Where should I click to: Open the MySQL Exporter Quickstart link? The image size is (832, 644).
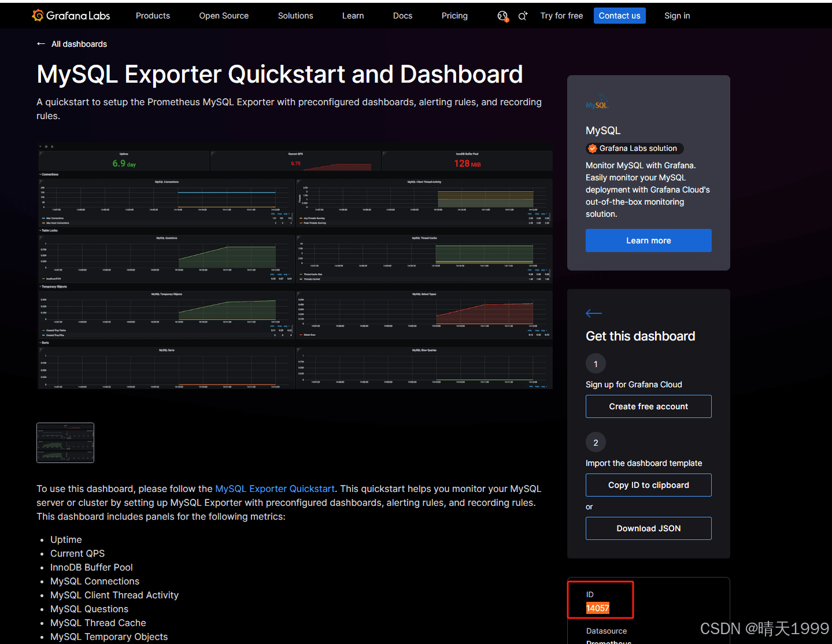click(x=275, y=488)
